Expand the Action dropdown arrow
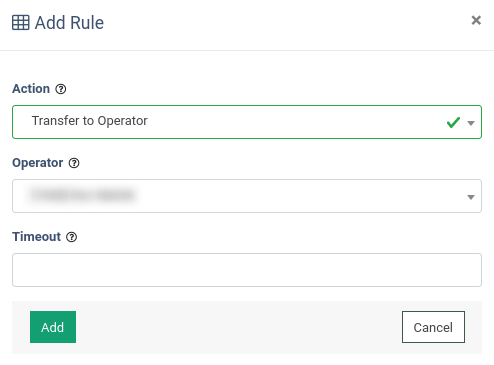494x365 pixels. (471, 123)
